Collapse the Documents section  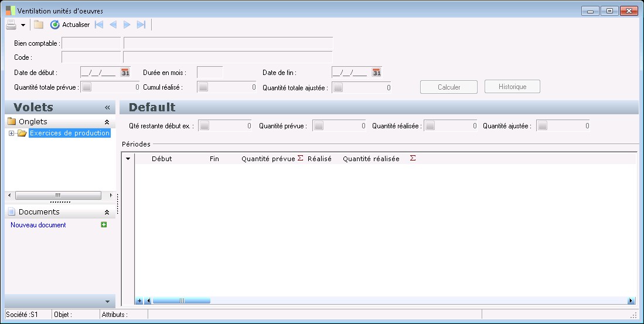click(x=107, y=212)
